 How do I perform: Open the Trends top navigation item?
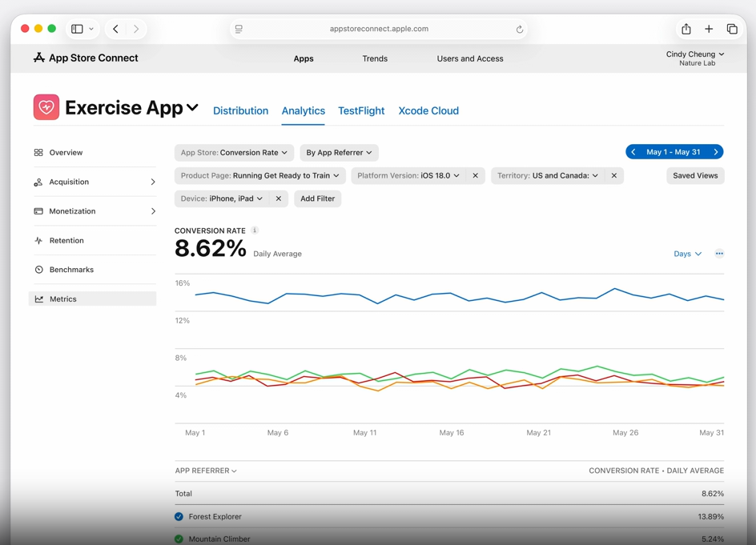(x=375, y=58)
